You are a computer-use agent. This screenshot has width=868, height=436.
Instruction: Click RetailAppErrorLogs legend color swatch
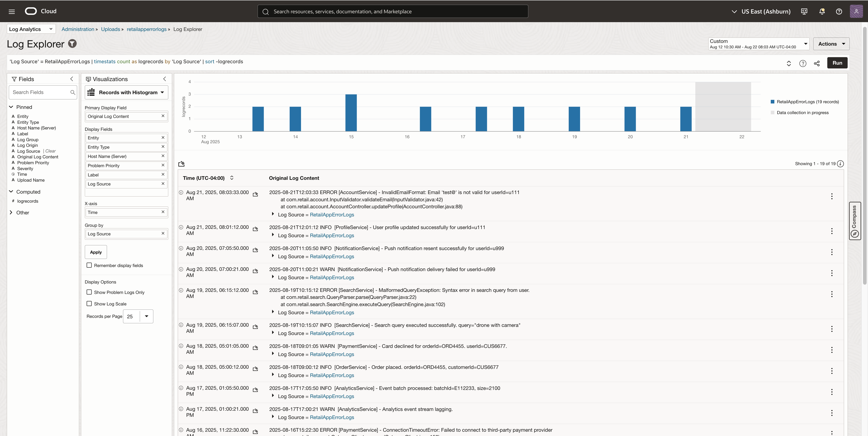772,102
